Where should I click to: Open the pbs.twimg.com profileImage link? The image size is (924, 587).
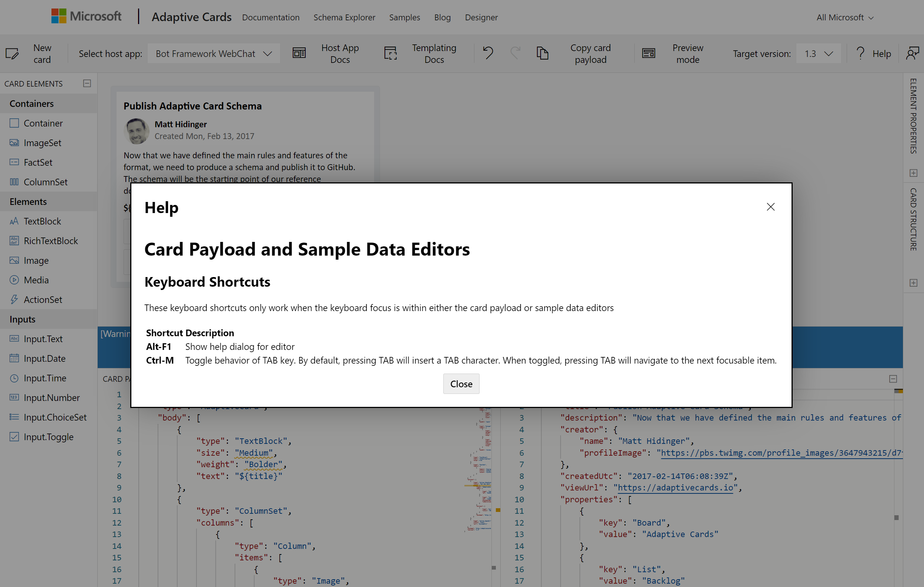click(x=781, y=453)
